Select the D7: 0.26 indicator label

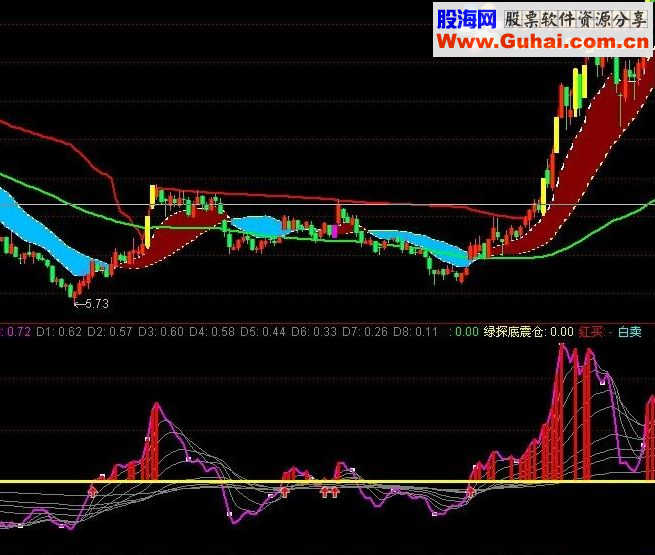[x=365, y=332]
